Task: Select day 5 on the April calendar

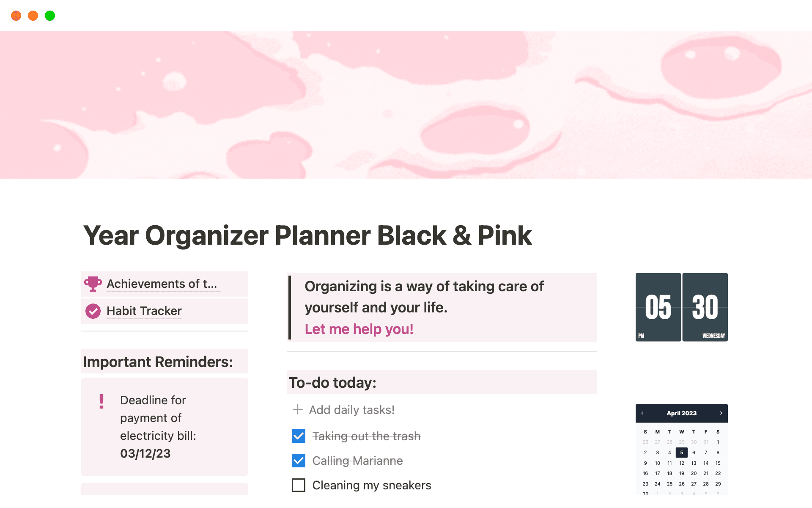Action: pyautogui.click(x=682, y=452)
